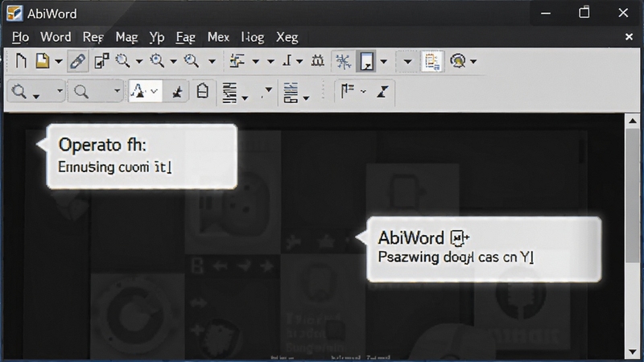Open the Reg menu
This screenshot has height=362, width=644.
93,37
